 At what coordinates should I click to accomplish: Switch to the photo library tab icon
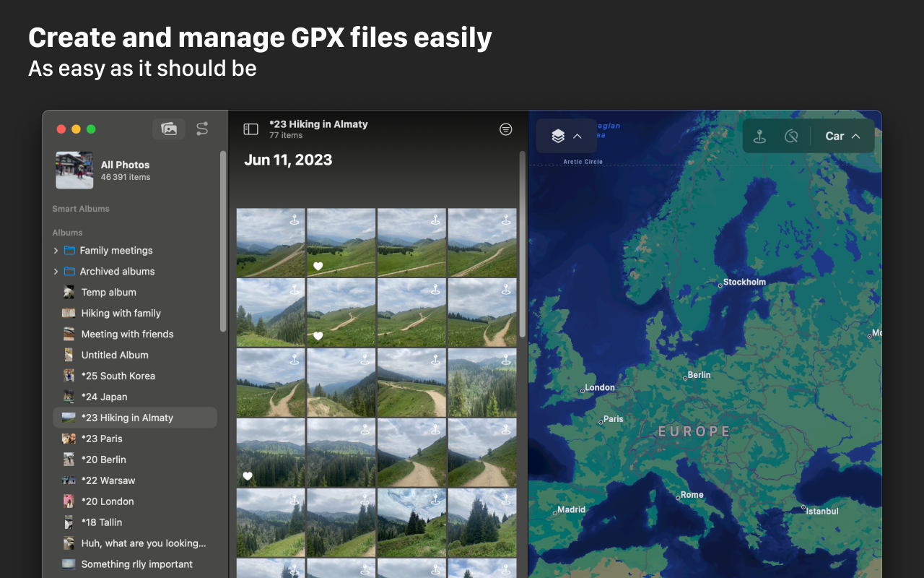click(169, 129)
